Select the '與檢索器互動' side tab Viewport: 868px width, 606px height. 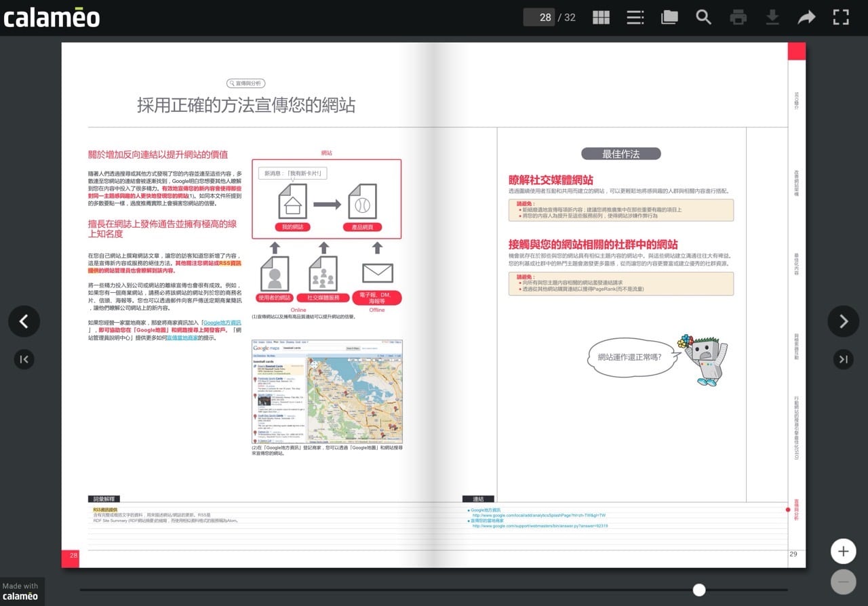[796, 346]
